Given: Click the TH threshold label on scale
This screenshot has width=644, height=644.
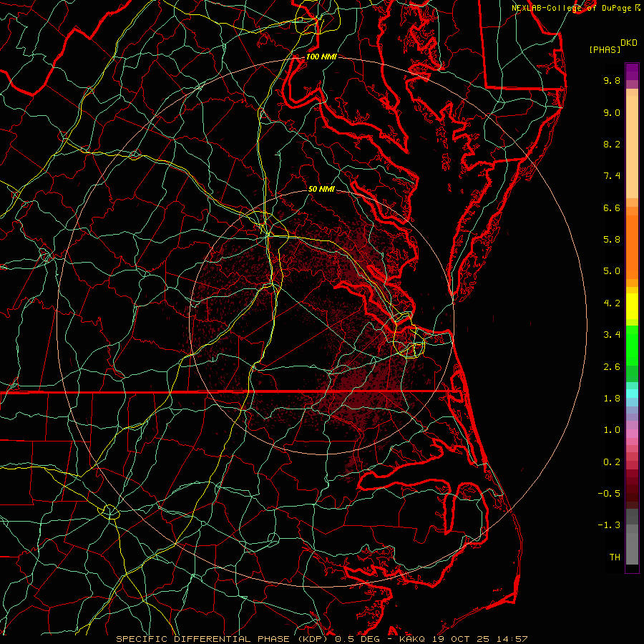Looking at the screenshot, I should click(615, 557).
